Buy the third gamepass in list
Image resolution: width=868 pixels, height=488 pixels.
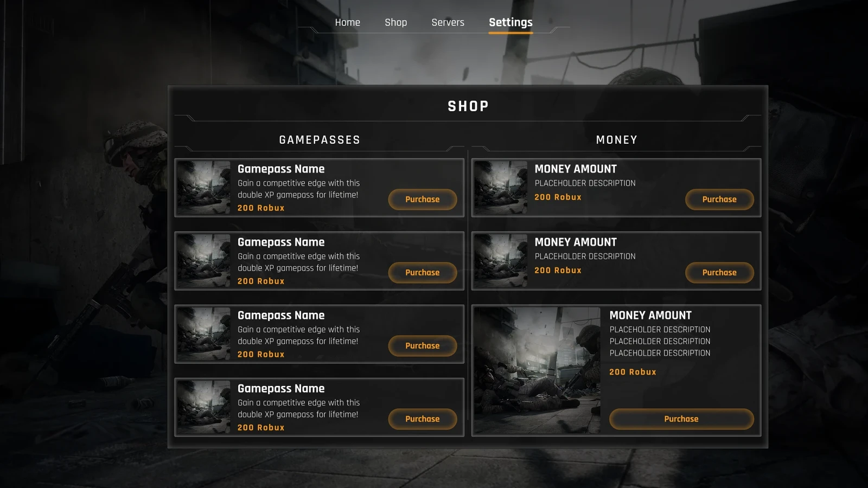pyautogui.click(x=422, y=345)
